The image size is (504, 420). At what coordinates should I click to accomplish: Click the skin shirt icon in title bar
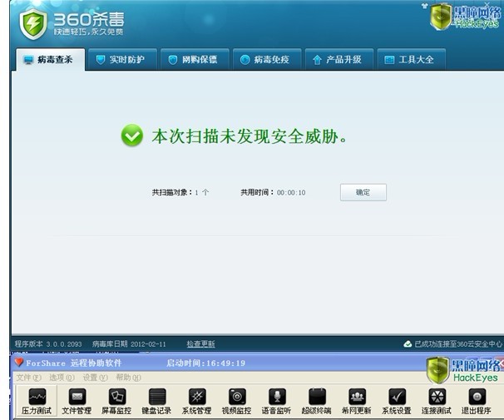pos(425,6)
